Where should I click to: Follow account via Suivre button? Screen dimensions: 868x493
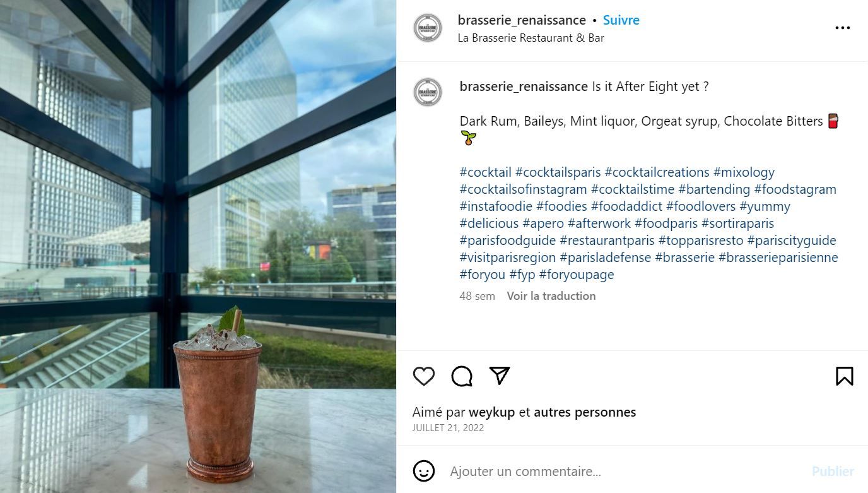coord(621,20)
